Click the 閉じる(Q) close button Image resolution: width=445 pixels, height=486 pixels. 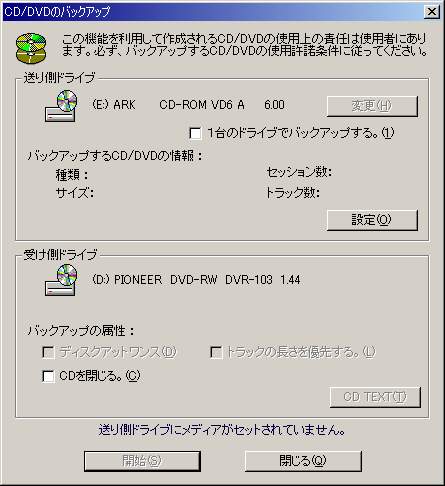(303, 461)
